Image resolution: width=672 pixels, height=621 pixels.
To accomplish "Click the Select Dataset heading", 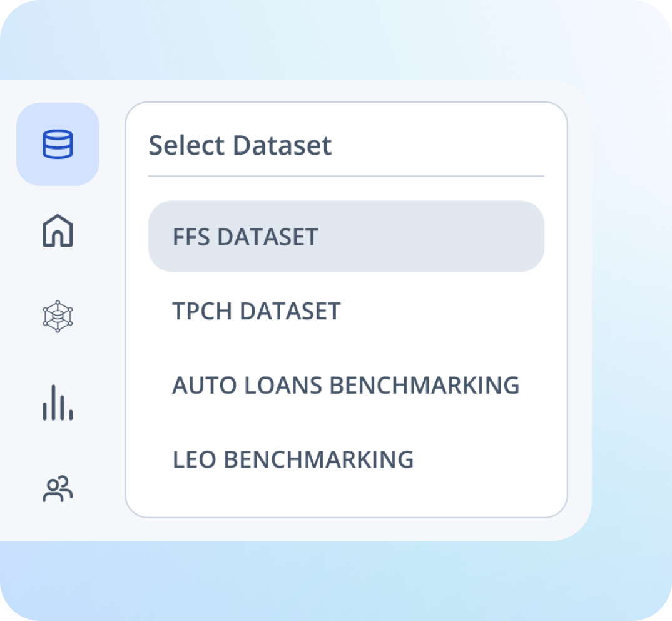I will point(240,146).
